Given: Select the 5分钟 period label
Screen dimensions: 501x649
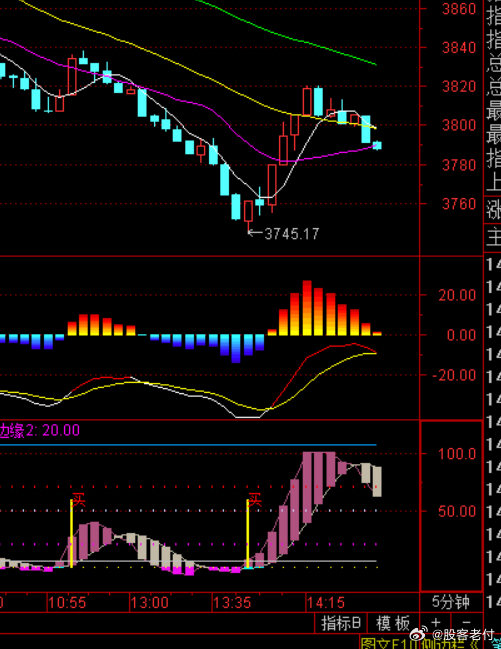Looking at the screenshot, I should point(451,602).
